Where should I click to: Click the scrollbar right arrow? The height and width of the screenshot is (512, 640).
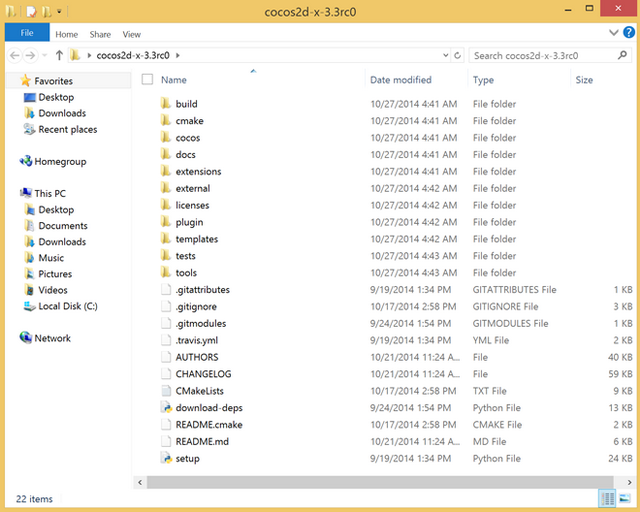click(x=629, y=482)
